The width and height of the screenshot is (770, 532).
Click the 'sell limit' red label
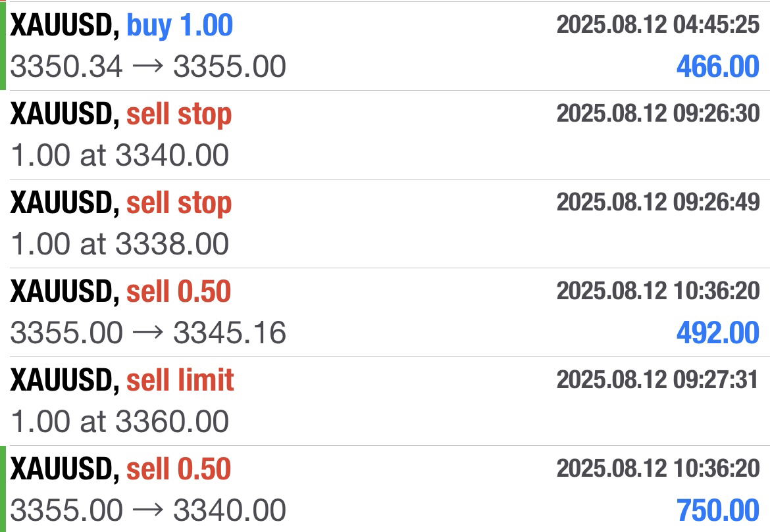180,380
